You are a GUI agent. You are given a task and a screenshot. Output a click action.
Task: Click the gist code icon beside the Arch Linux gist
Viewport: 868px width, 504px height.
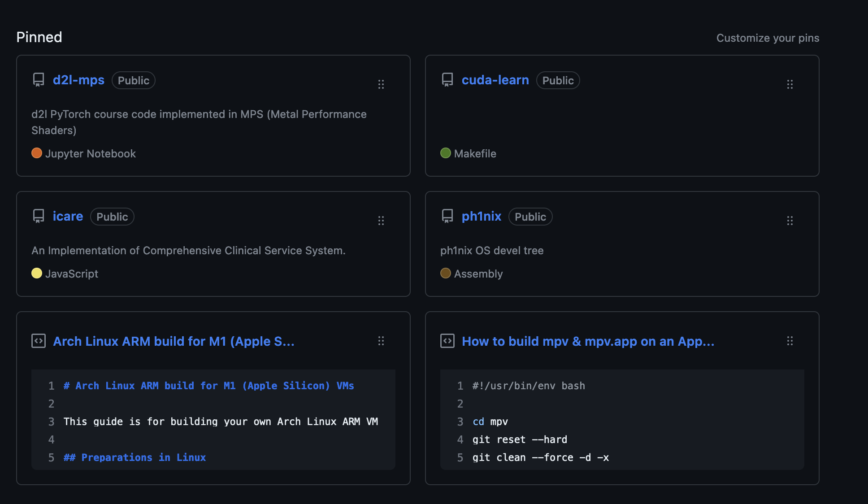39,341
